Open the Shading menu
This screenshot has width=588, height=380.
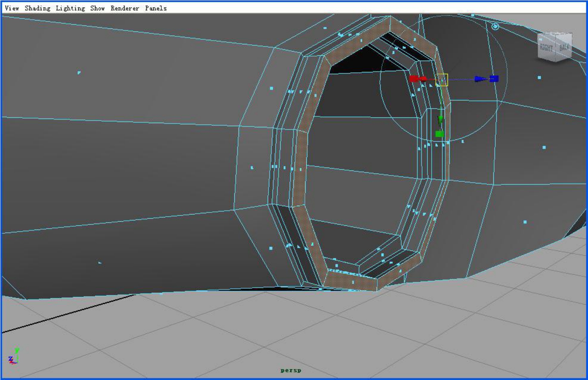coord(37,8)
